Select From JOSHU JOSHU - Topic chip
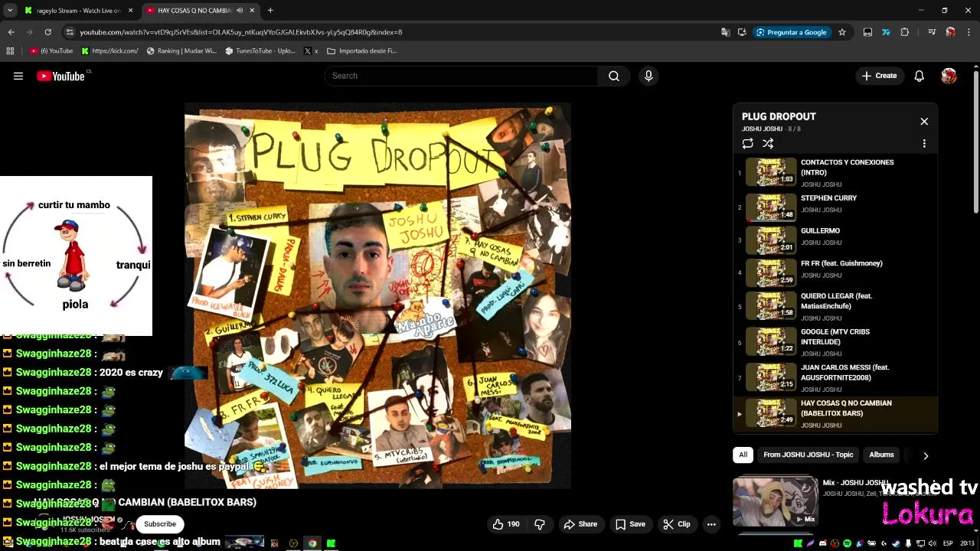980x551 pixels. (x=808, y=455)
